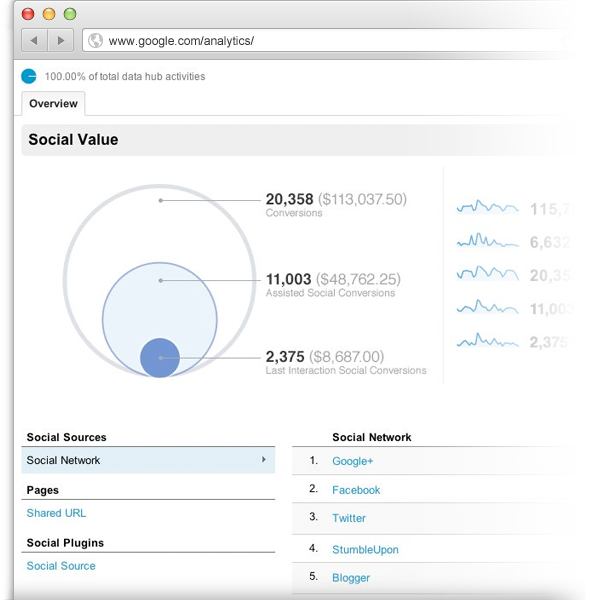Viewport: 600px width, 600px height.
Task: Open the Twitter social network link
Action: pyautogui.click(x=349, y=518)
